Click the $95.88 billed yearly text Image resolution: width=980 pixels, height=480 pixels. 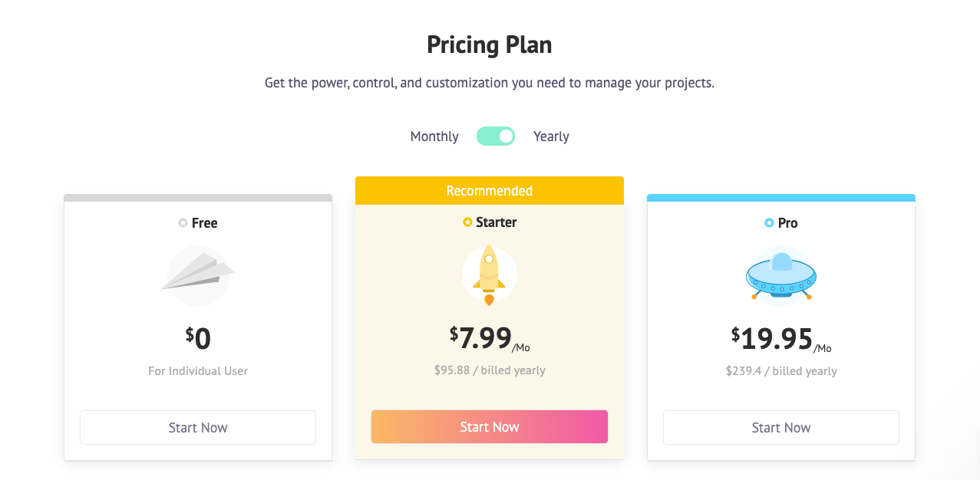pyautogui.click(x=490, y=370)
